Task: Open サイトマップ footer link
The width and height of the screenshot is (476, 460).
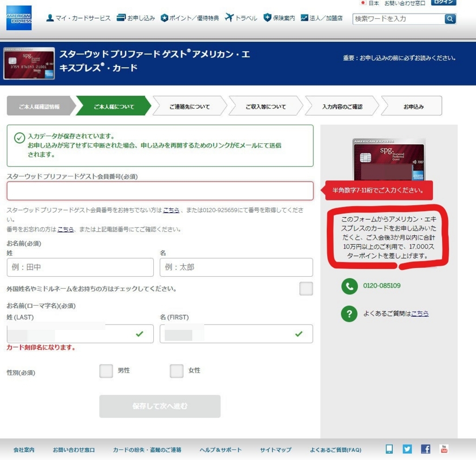Action: coord(276,450)
